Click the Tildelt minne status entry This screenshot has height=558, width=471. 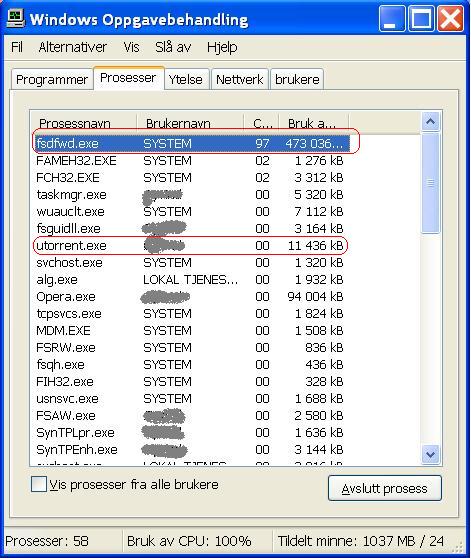click(360, 541)
